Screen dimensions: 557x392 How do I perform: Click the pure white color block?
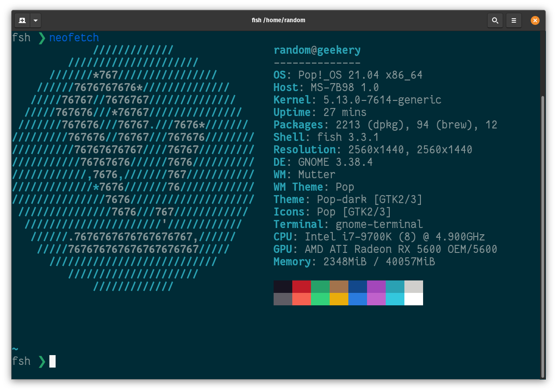tap(414, 299)
